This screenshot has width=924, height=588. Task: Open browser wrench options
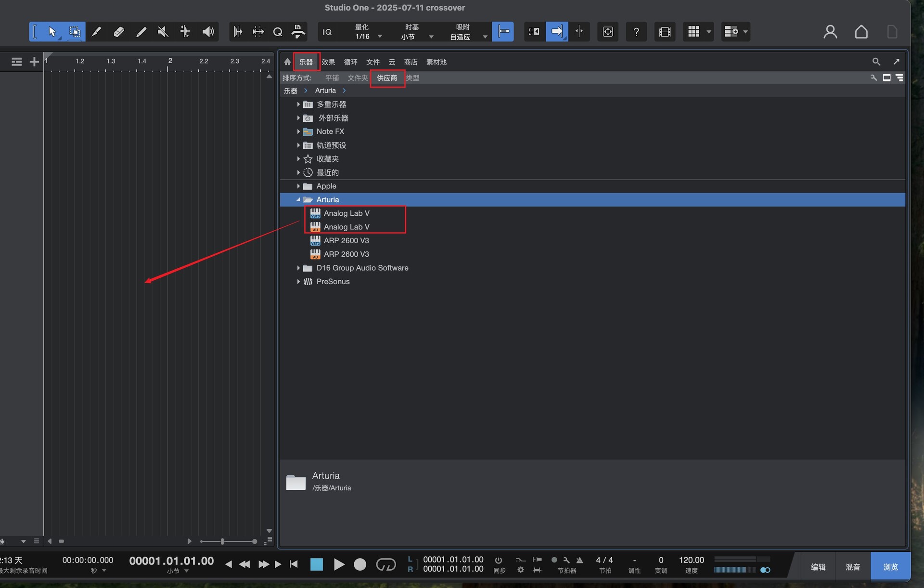pos(873,78)
